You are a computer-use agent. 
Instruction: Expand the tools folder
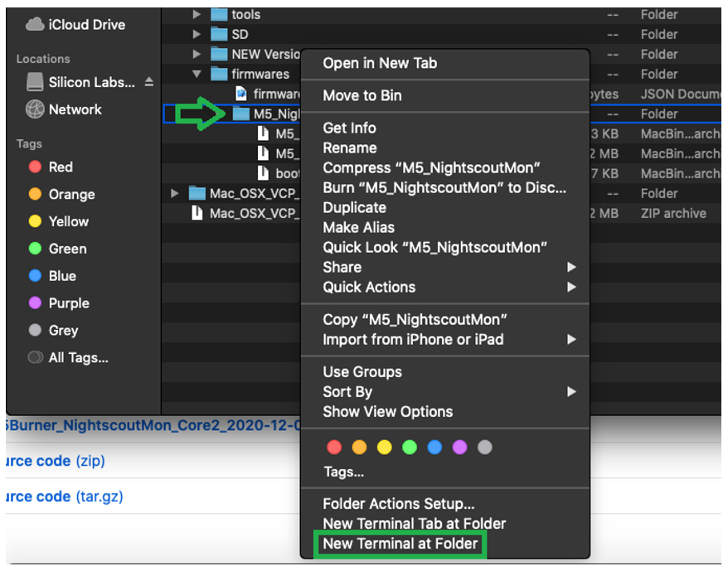(197, 14)
